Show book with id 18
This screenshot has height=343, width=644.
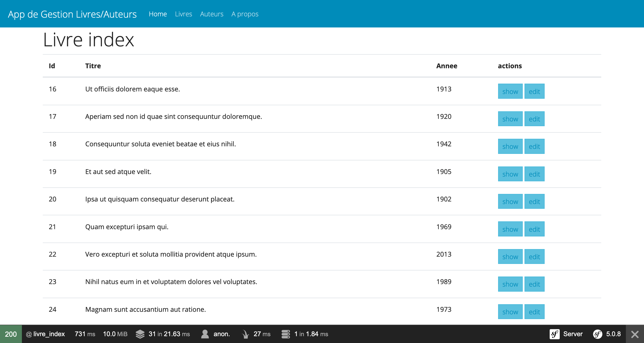[510, 146]
